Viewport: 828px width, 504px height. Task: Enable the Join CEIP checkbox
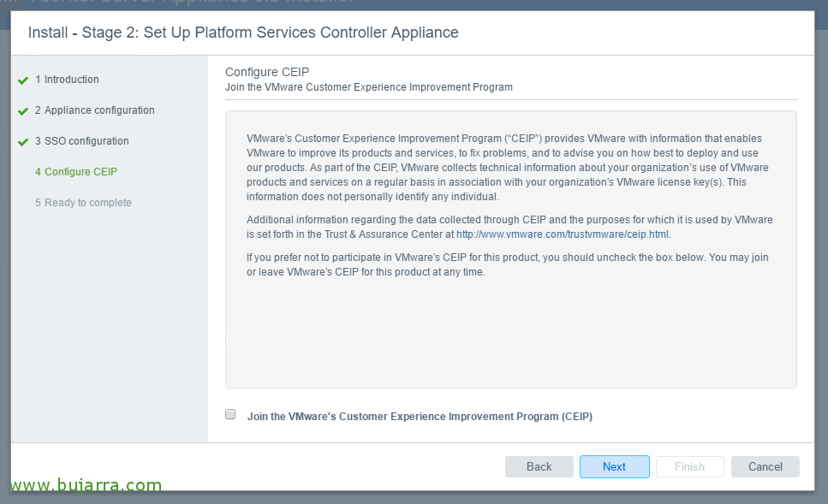230,414
